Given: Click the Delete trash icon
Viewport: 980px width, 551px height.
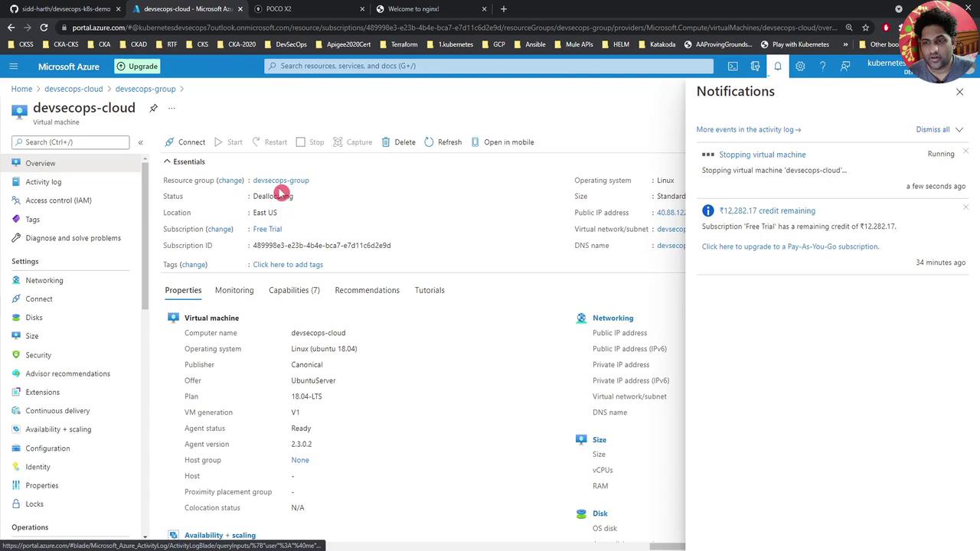Looking at the screenshot, I should click(387, 142).
